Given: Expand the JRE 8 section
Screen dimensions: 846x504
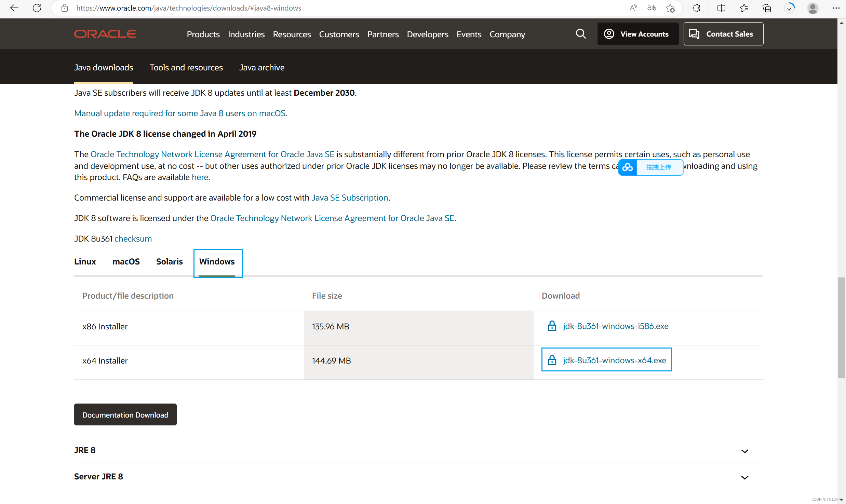Looking at the screenshot, I should (x=418, y=450).
